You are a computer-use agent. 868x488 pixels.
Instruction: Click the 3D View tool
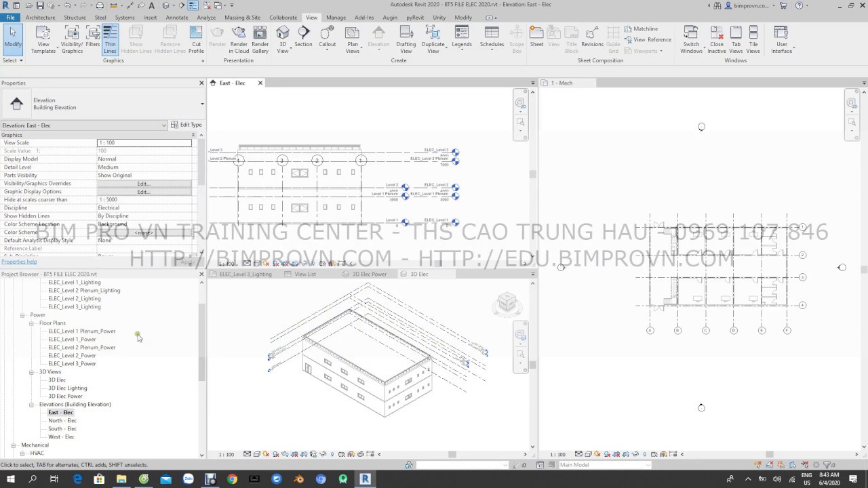pos(283,39)
